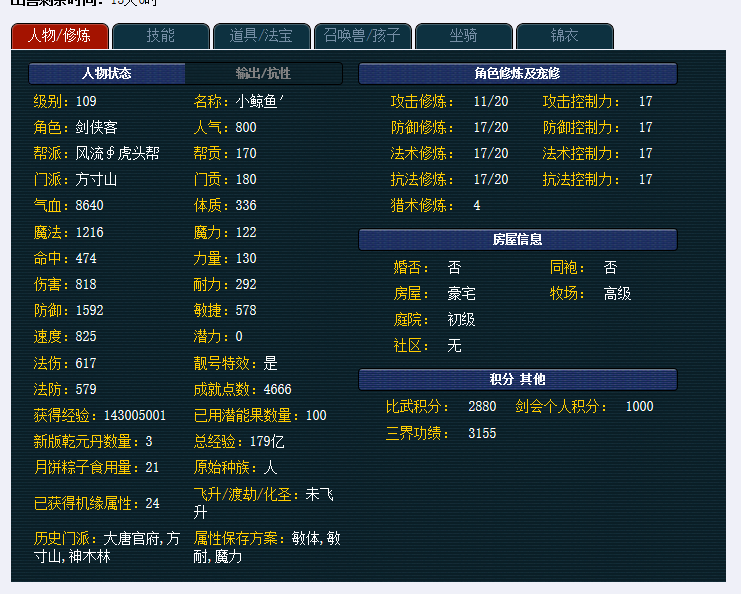
Task: Click the 角色修炼及宠修 section header
Action: pyautogui.click(x=517, y=74)
